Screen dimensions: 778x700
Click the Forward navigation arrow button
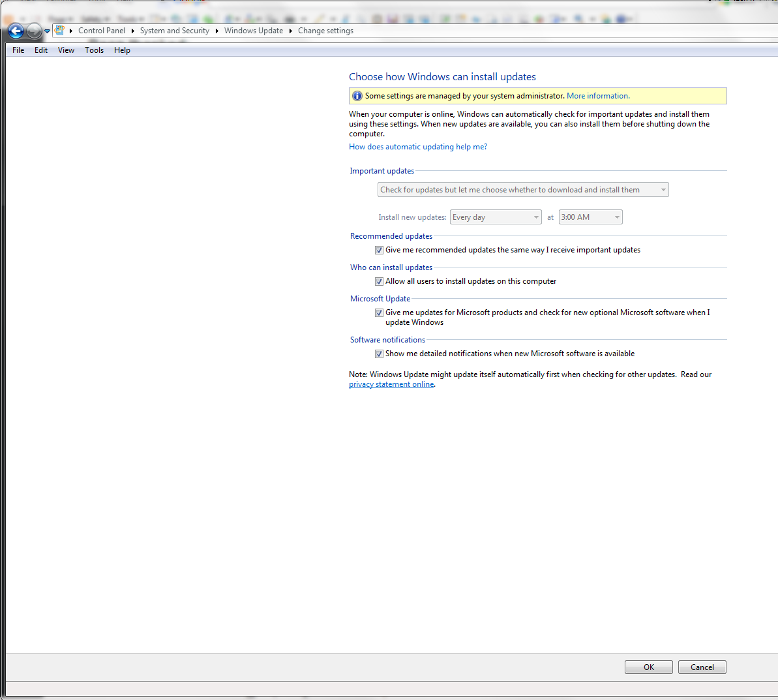tap(34, 31)
